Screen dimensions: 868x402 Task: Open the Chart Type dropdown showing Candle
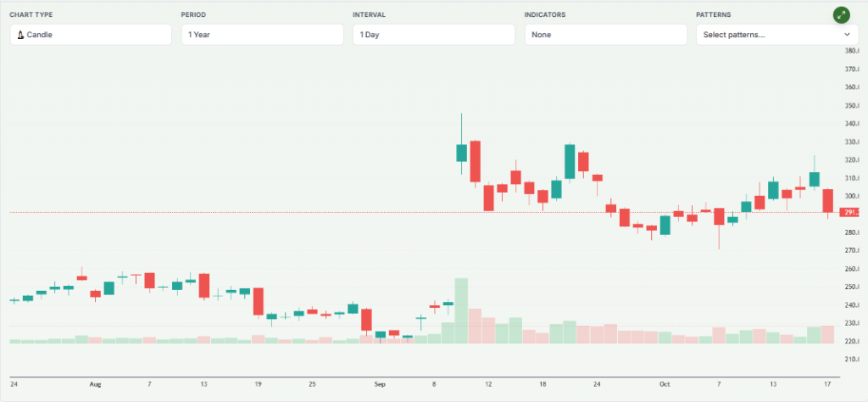(x=91, y=35)
